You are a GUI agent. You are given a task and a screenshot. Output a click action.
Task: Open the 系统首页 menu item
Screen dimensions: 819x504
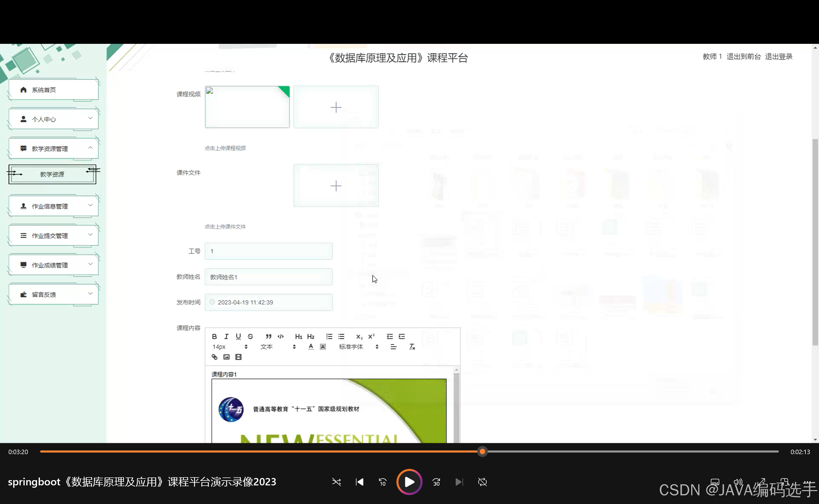pos(53,90)
